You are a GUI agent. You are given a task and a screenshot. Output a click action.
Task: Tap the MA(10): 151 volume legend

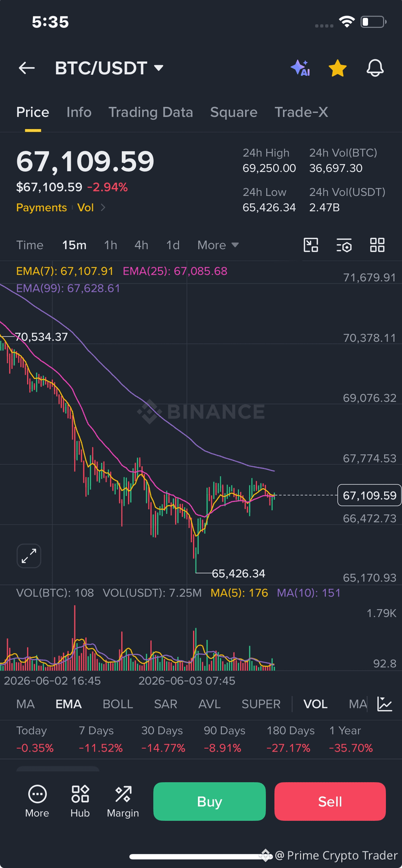coord(309,593)
